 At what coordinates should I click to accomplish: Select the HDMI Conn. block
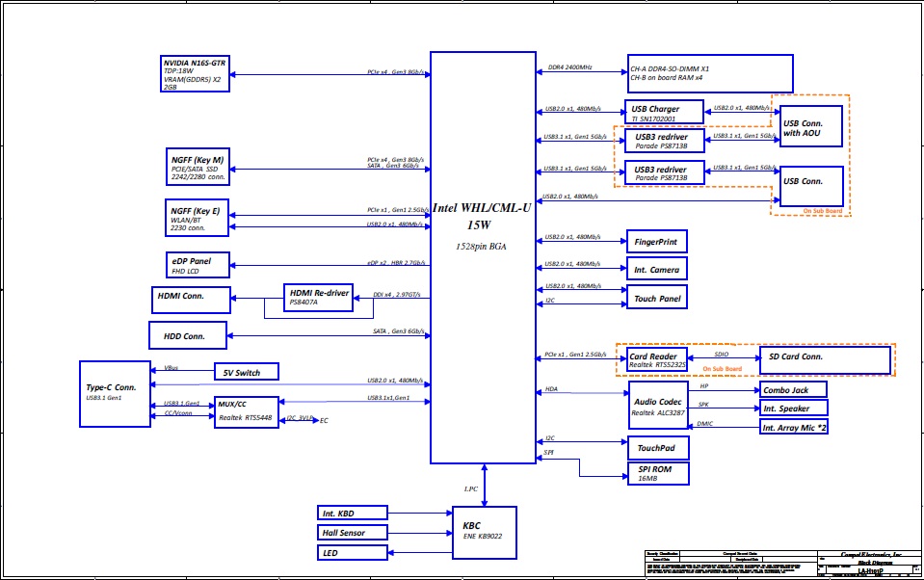(191, 300)
